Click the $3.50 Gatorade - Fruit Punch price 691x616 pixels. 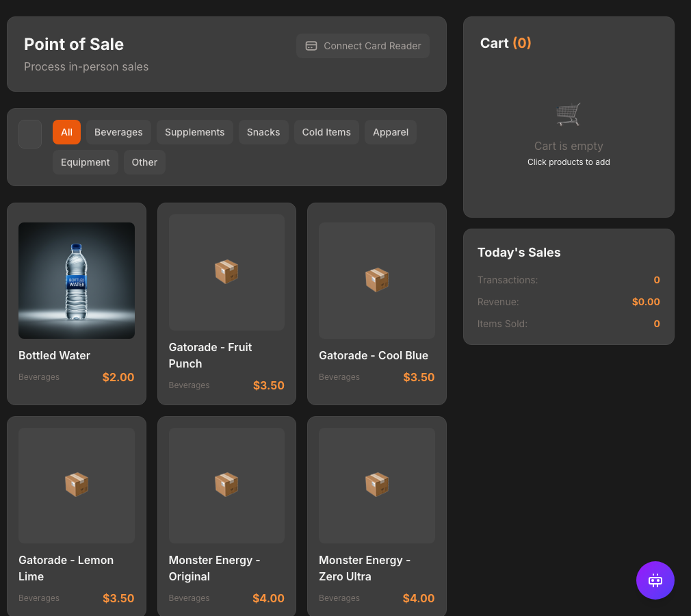tap(268, 385)
